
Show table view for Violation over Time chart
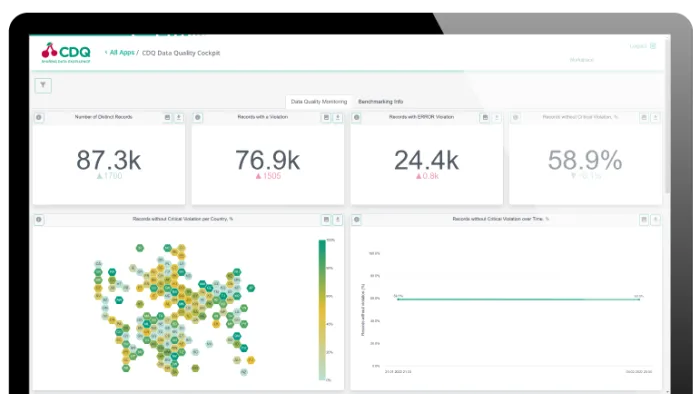pyautogui.click(x=644, y=220)
